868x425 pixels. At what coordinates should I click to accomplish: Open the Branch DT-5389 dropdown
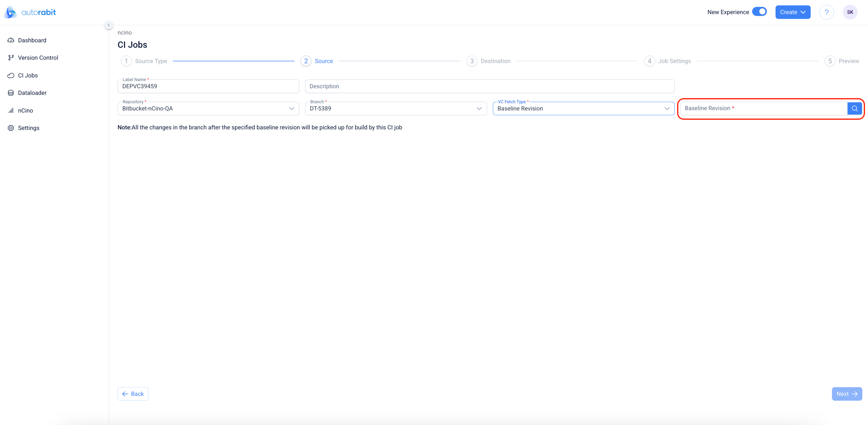click(479, 109)
